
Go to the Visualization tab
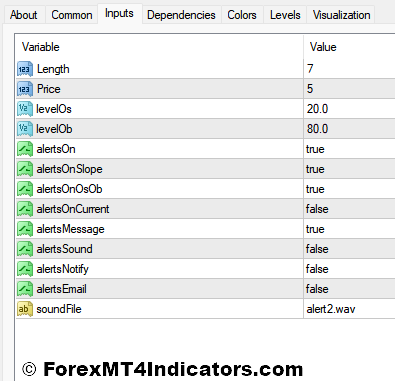341,15
